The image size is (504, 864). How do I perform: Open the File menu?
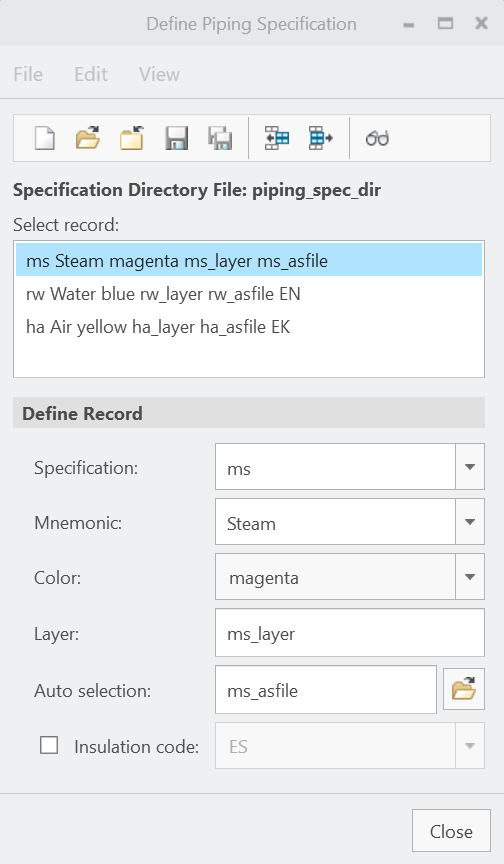[28, 74]
